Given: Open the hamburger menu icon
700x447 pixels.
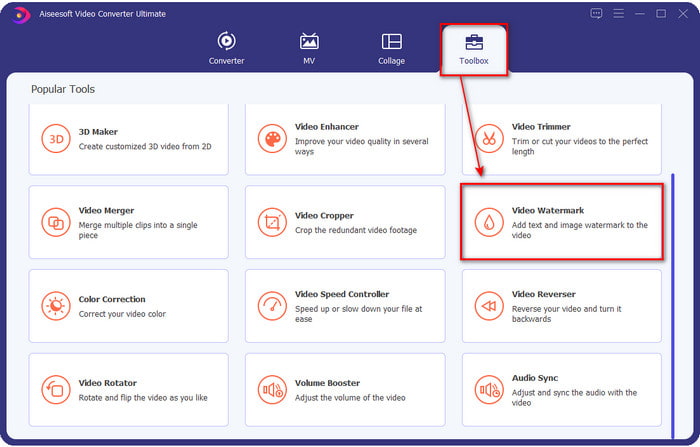Looking at the screenshot, I should [x=618, y=13].
